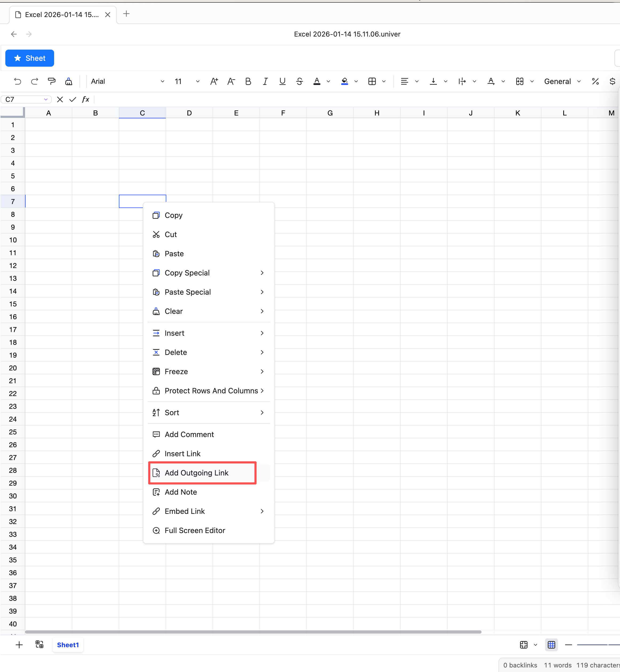Image resolution: width=620 pixels, height=672 pixels.
Task: Click the undo arrow icon
Action: (x=17, y=81)
